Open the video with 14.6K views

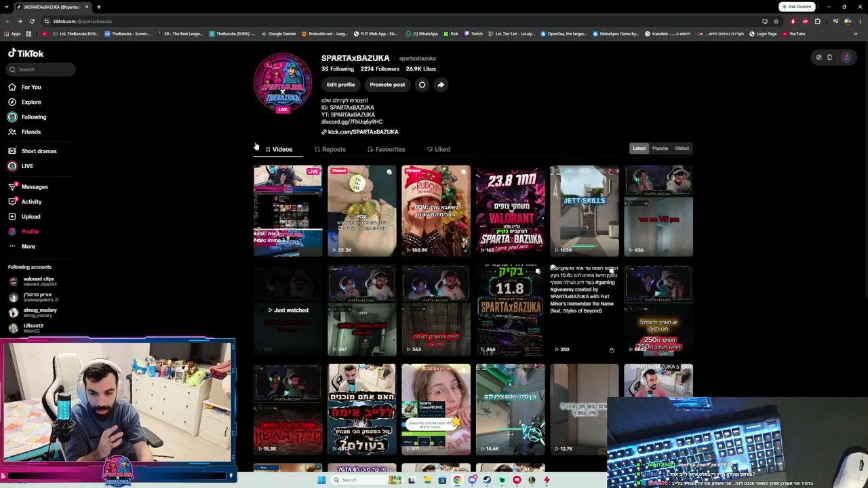coord(510,409)
